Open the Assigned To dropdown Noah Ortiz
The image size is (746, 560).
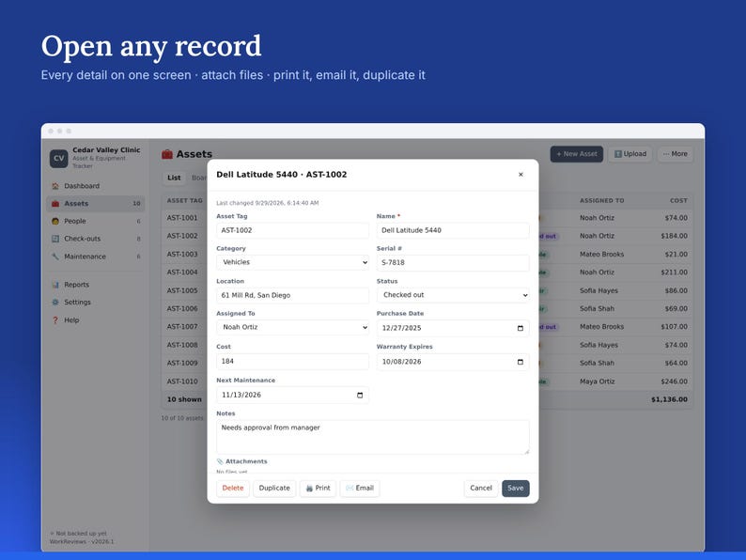(292, 327)
